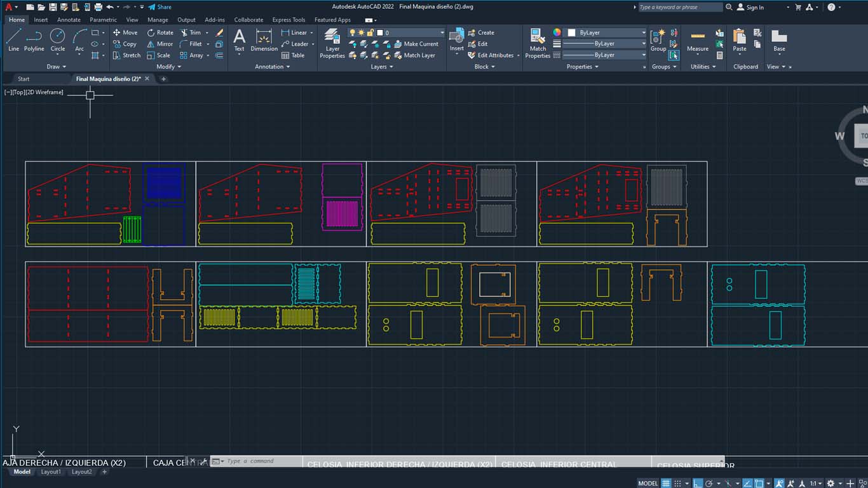This screenshot has width=868, height=488.
Task: Click the Mirror tool
Action: (x=160, y=44)
